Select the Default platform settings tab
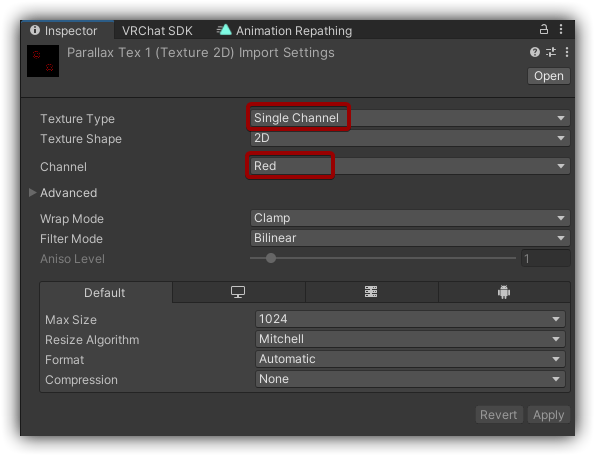 click(105, 292)
